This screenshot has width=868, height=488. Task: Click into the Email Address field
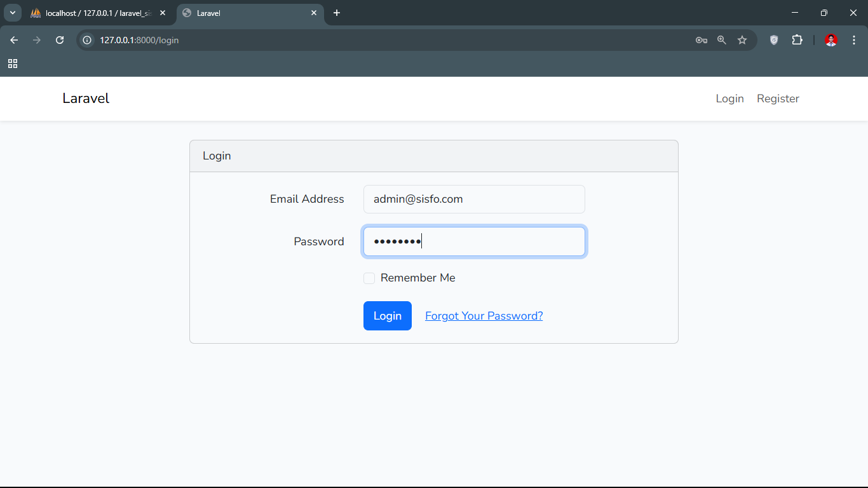coord(474,199)
